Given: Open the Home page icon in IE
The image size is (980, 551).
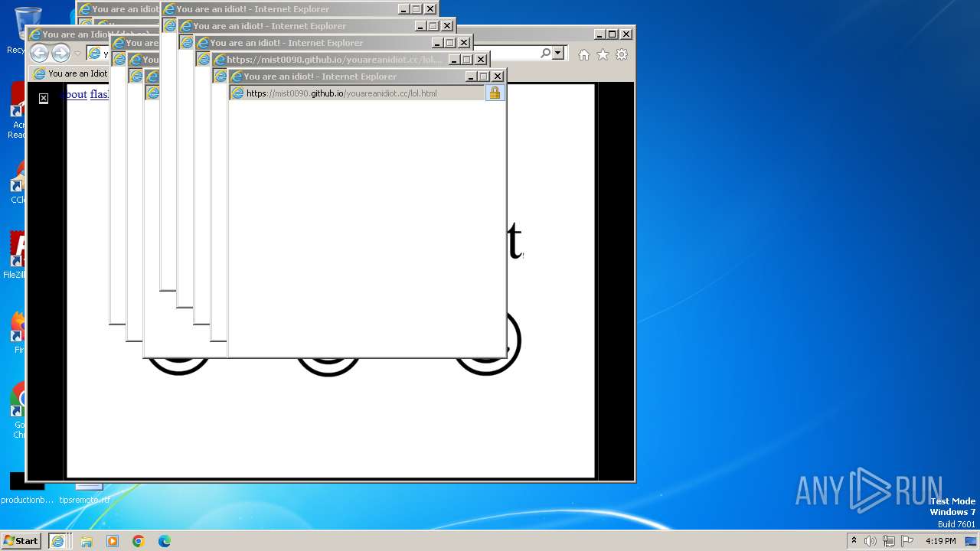Looking at the screenshot, I should coord(584,54).
